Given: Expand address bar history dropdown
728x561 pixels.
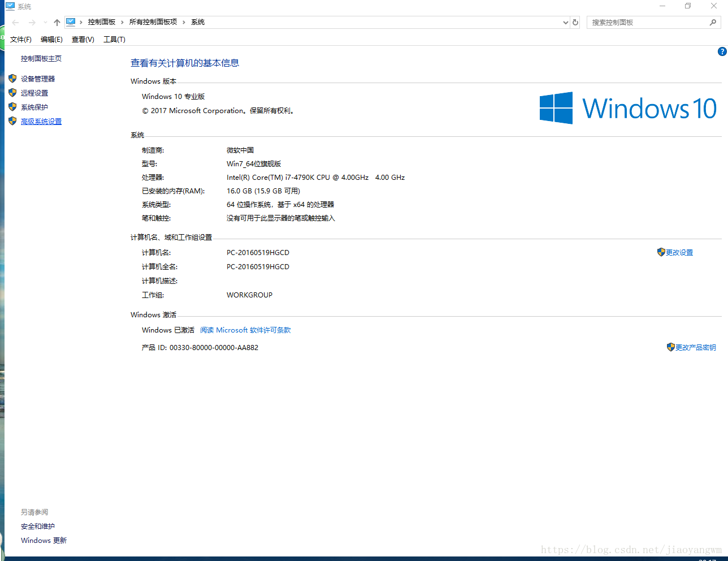Looking at the screenshot, I should click(566, 23).
